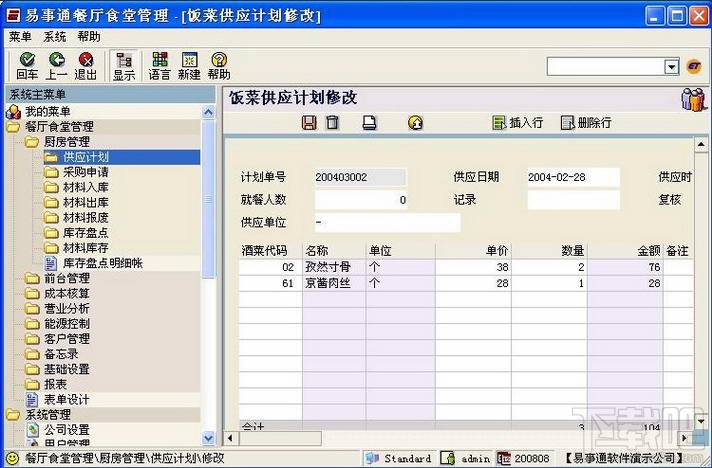
Task: Click the 记录 input field
Action: pyautogui.click(x=574, y=200)
